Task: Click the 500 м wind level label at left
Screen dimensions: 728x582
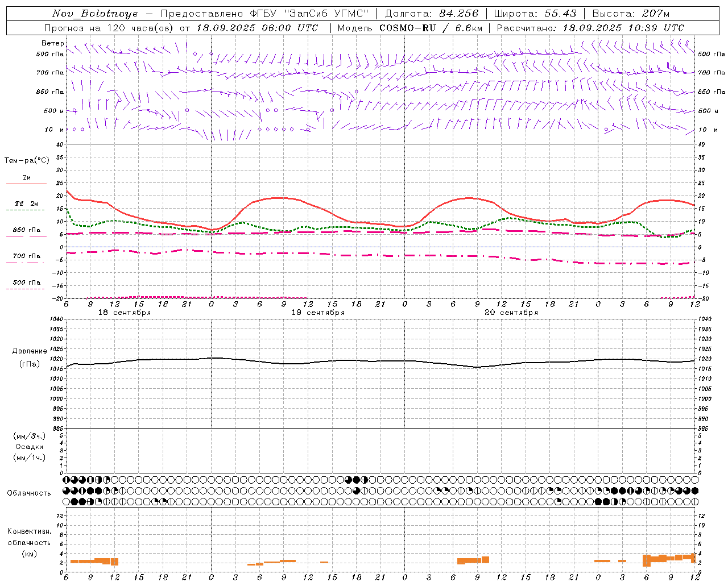Action: [53, 111]
